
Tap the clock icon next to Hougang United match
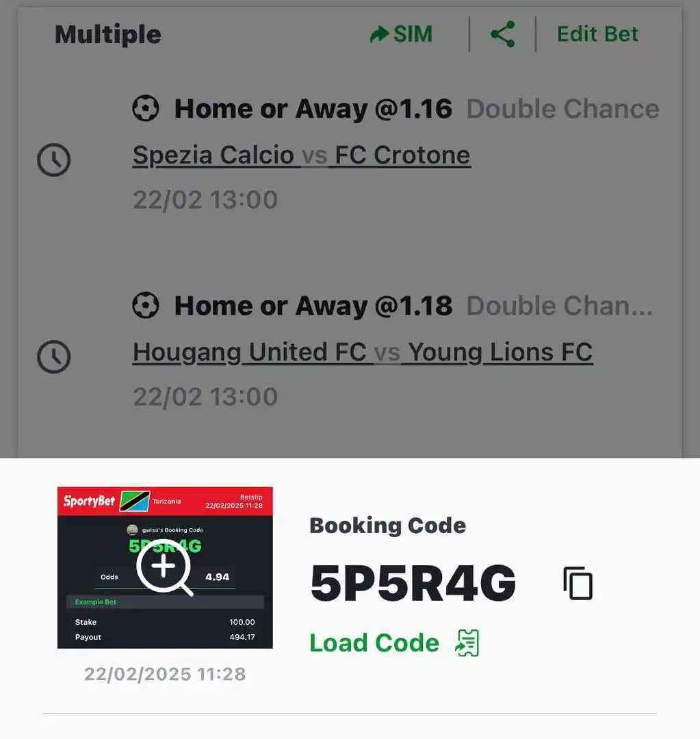(53, 356)
